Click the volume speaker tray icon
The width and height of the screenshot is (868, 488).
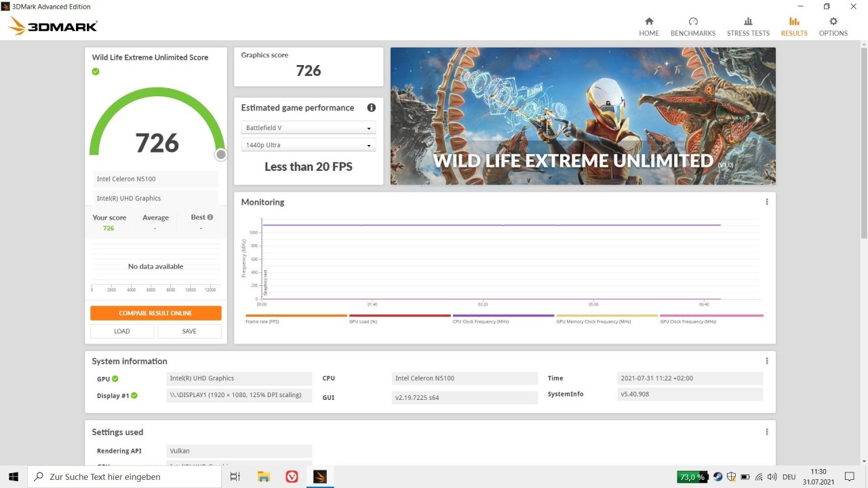(772, 477)
